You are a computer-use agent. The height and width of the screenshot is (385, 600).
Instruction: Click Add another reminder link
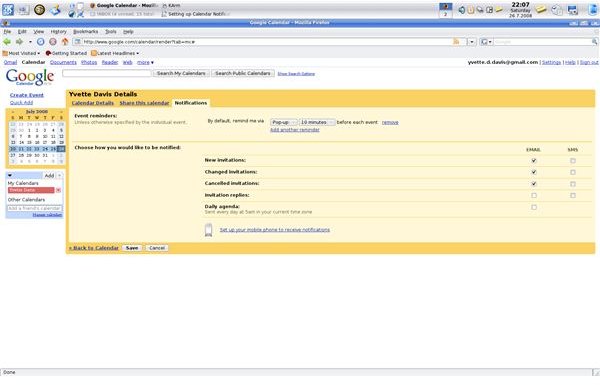pos(295,130)
